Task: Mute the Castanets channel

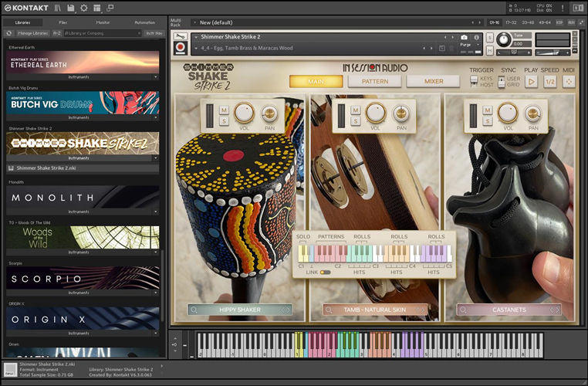Action: point(488,110)
